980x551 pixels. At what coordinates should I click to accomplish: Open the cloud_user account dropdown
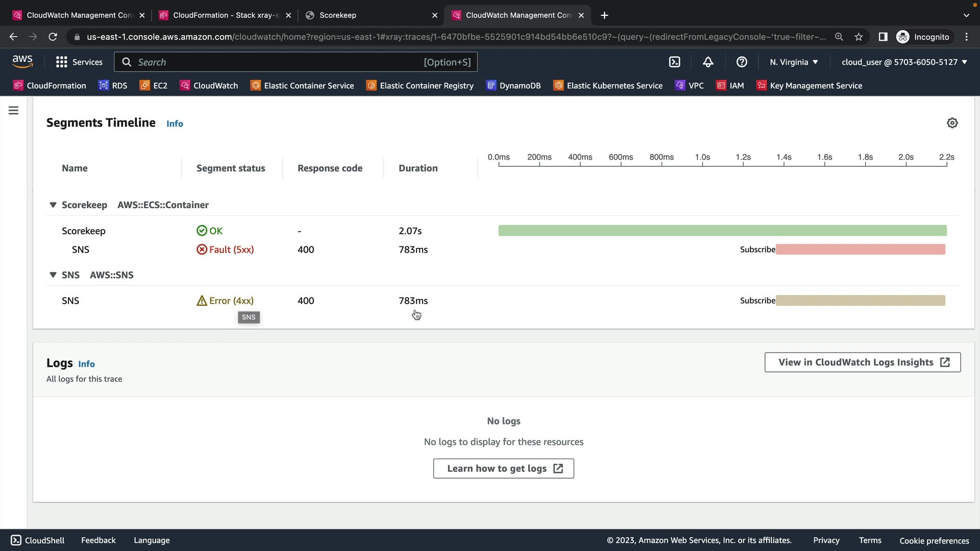click(x=904, y=62)
